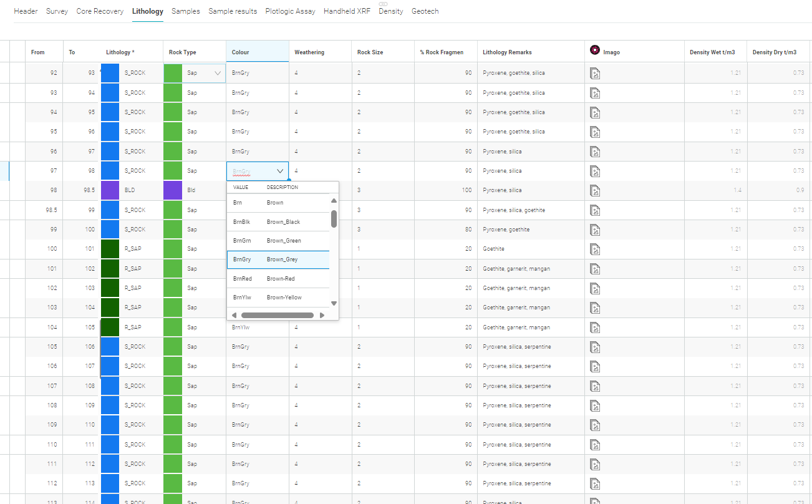812x504 pixels.
Task: Open the Imago image icon for row 97
Action: click(596, 171)
